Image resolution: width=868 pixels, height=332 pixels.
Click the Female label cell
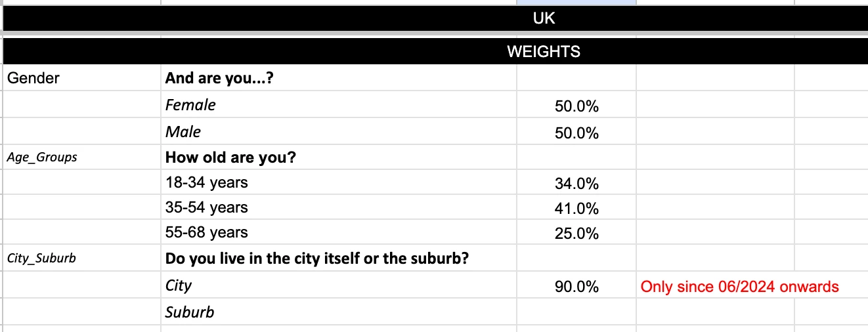pos(338,105)
